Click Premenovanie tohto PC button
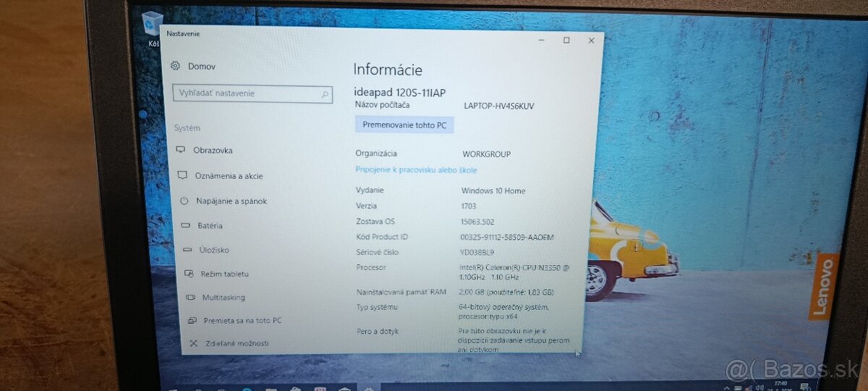Image resolution: width=868 pixels, height=391 pixels. click(404, 125)
